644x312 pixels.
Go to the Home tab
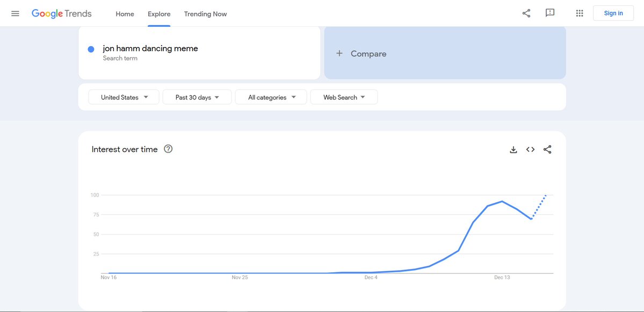coord(125,14)
